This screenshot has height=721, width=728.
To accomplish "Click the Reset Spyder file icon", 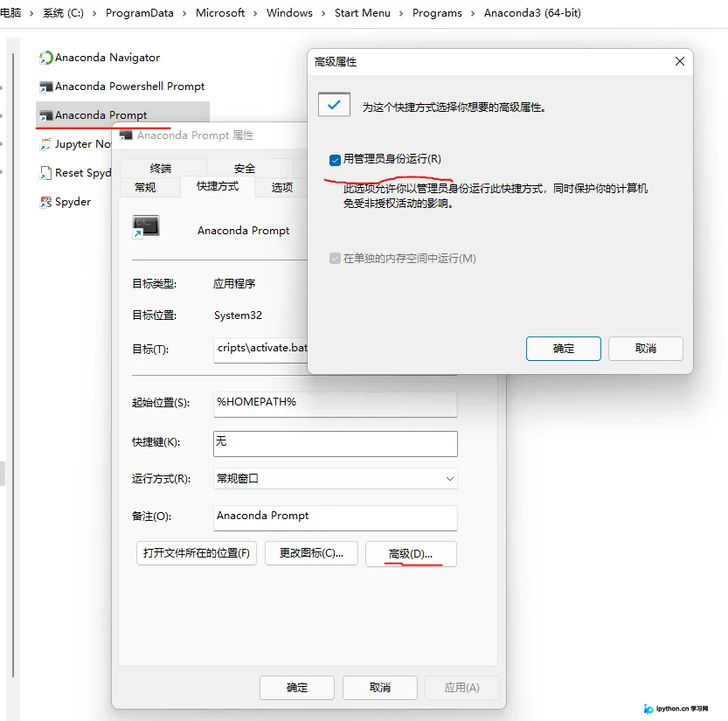I will pyautogui.click(x=45, y=173).
